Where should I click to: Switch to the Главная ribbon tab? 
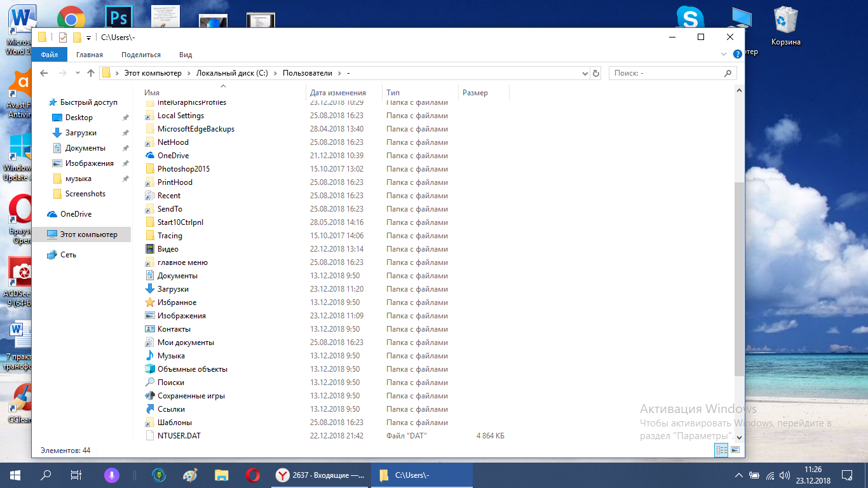(x=90, y=55)
